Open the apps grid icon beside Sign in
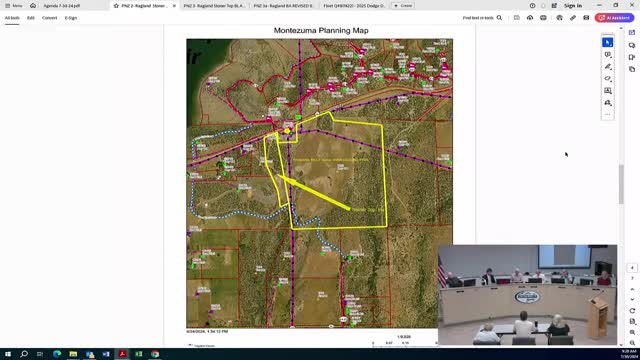The width and height of the screenshot is (640, 360). pyautogui.click(x=554, y=6)
